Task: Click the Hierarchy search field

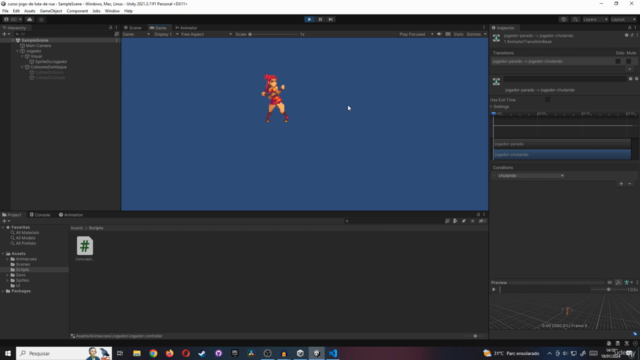Action: point(65,34)
